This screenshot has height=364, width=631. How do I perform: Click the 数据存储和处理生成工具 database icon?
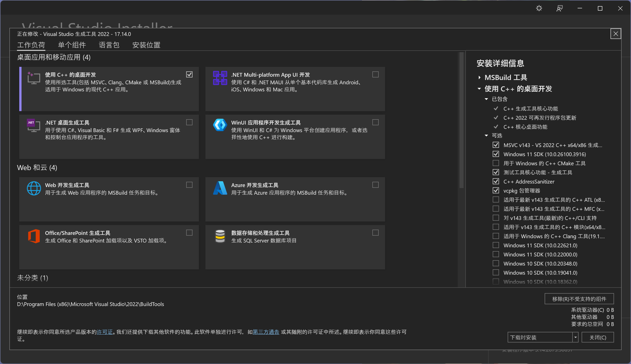tap(220, 236)
